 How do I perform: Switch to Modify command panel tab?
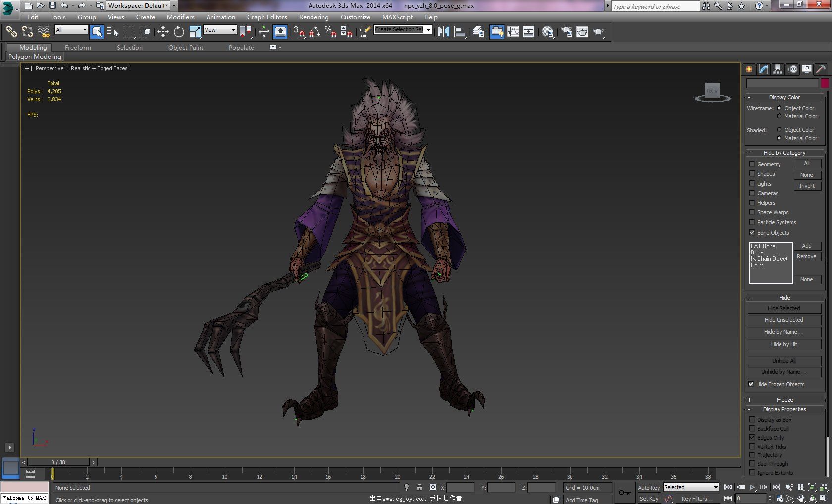[763, 69]
